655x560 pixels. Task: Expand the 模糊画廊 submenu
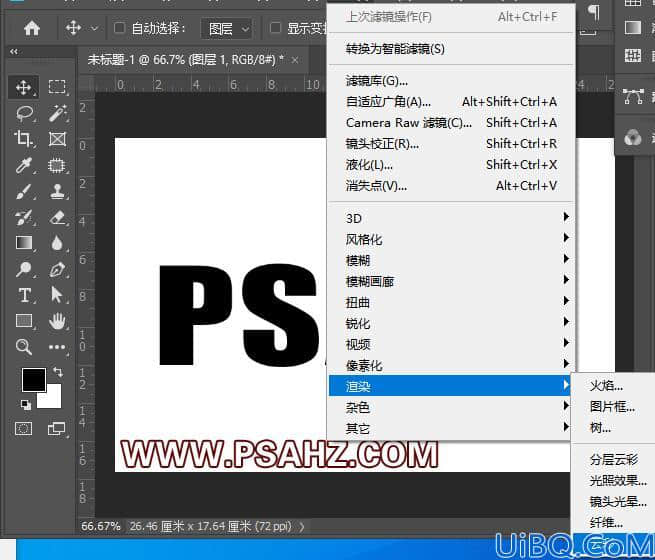click(451, 281)
